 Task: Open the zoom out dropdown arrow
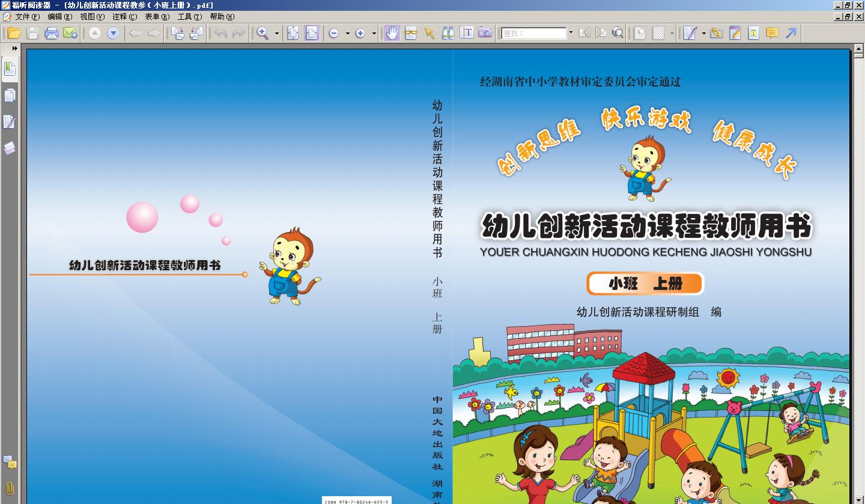click(x=347, y=34)
